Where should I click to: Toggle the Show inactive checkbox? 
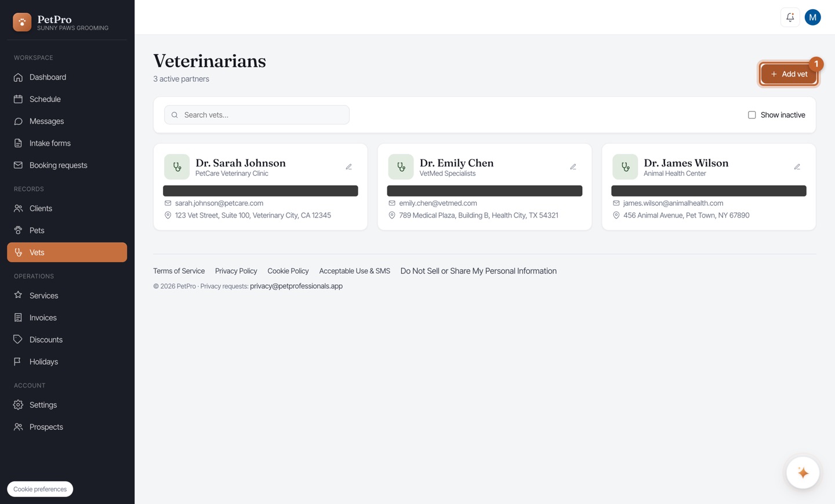752,115
